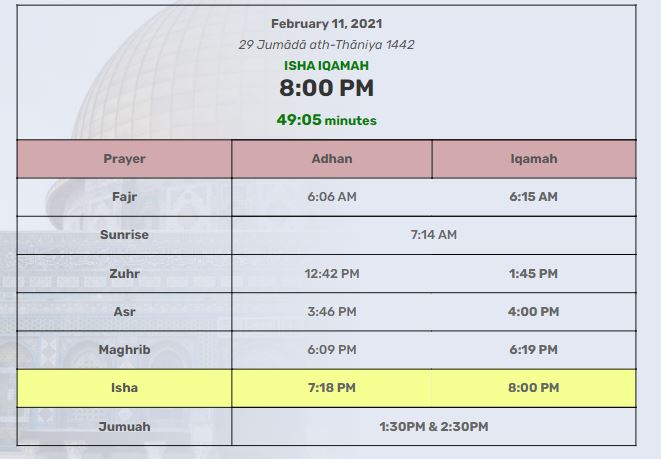Select the Asr row label
This screenshot has width=661, height=459.
(x=124, y=311)
